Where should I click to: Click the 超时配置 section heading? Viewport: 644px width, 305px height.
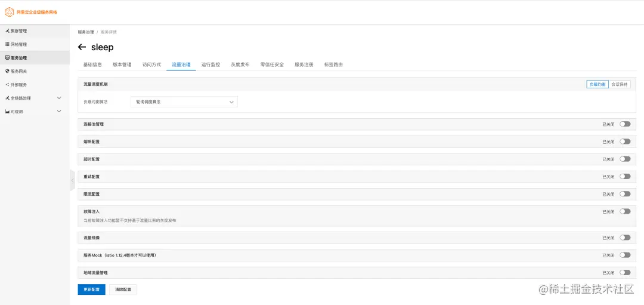pos(91,159)
